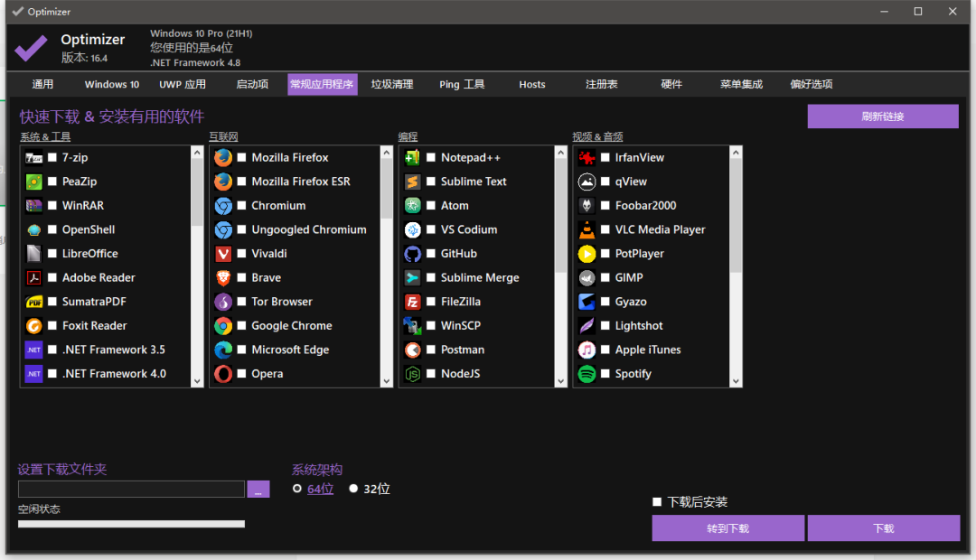Image resolution: width=976 pixels, height=560 pixels.
Task: Click the GitHub octocat icon
Action: click(x=413, y=254)
